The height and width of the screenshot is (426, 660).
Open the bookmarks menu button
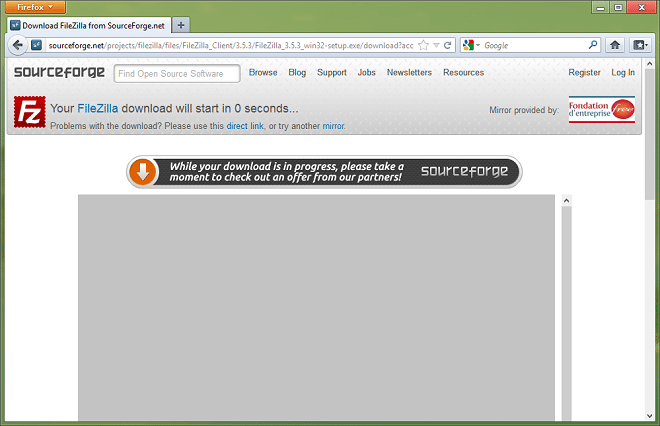pos(640,45)
